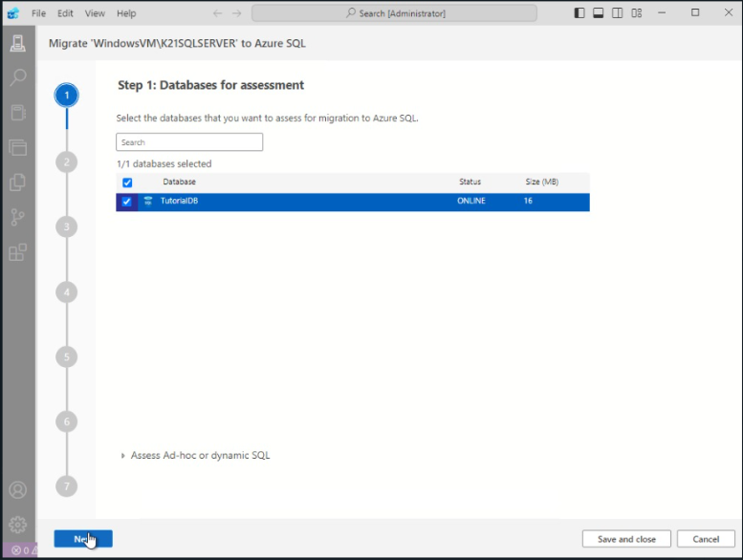Open the Help menu
743x560 pixels.
126,13
